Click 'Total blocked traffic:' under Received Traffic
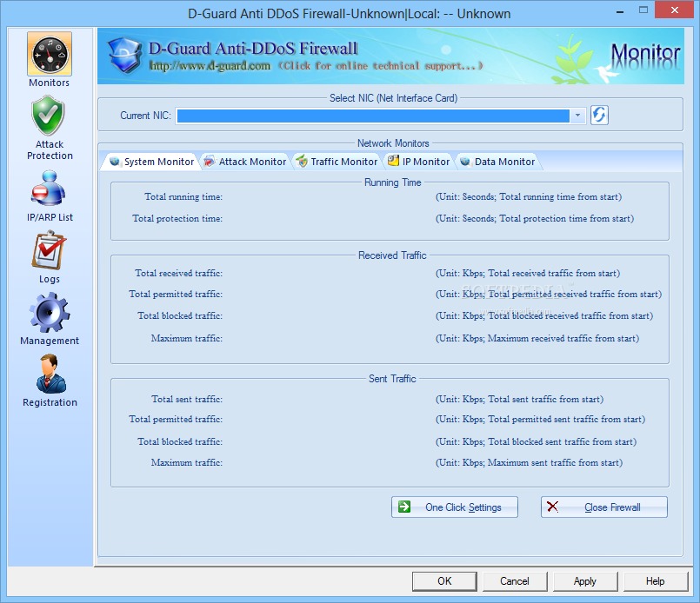The image size is (700, 603). tap(180, 315)
